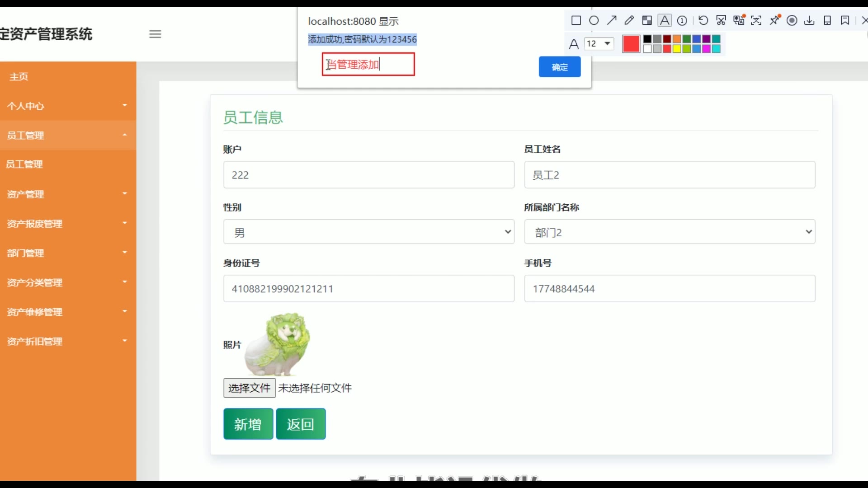868x488 pixels.
Task: Activate the mosaic blur tool
Action: [x=647, y=20]
